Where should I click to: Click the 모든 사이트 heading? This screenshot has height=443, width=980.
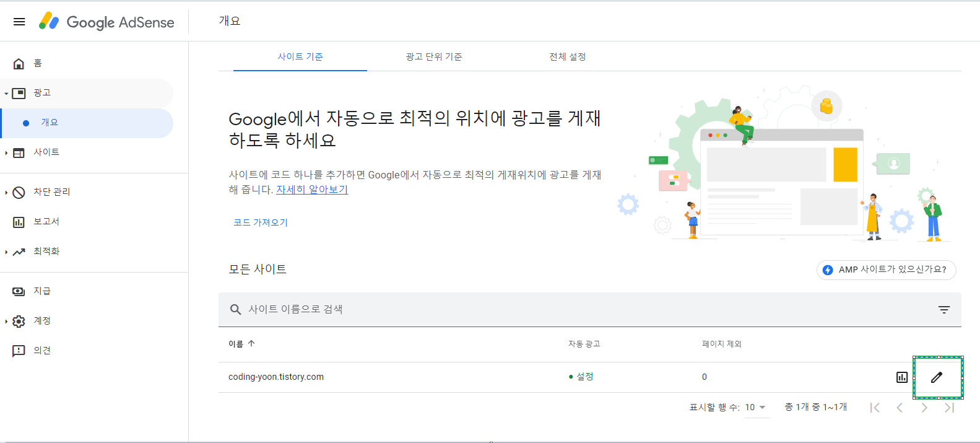pos(258,270)
